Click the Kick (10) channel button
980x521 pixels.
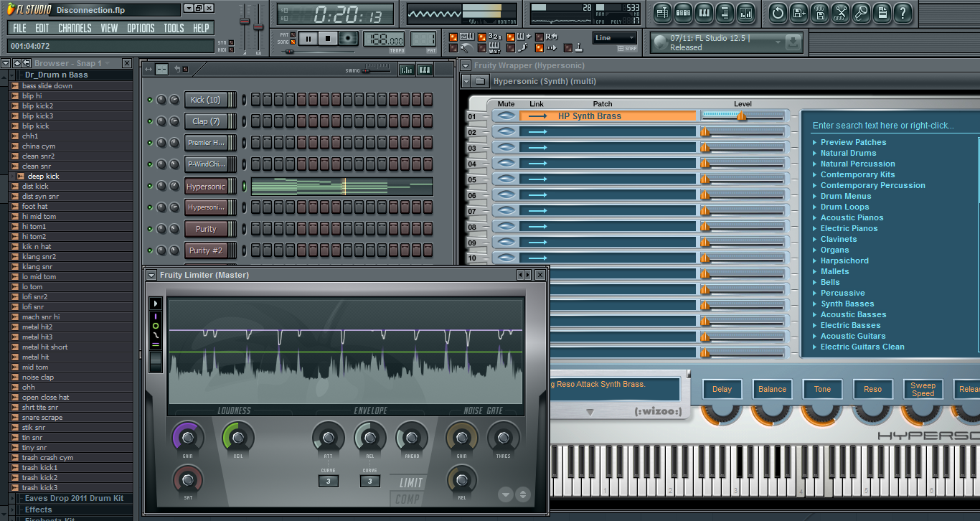(x=205, y=100)
